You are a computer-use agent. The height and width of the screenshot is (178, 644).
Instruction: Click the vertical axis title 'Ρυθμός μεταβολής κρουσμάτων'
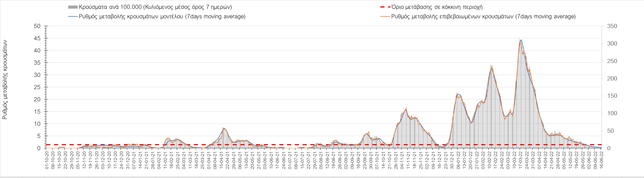click(5, 80)
